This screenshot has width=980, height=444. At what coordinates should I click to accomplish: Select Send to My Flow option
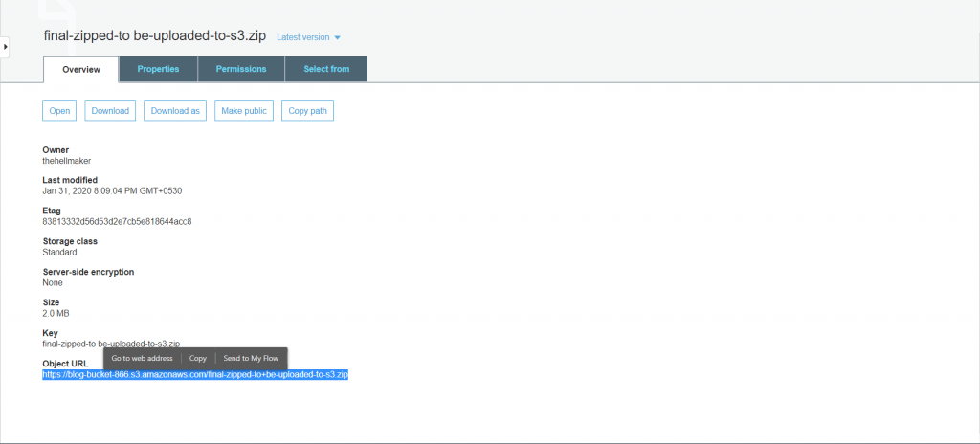tap(251, 358)
